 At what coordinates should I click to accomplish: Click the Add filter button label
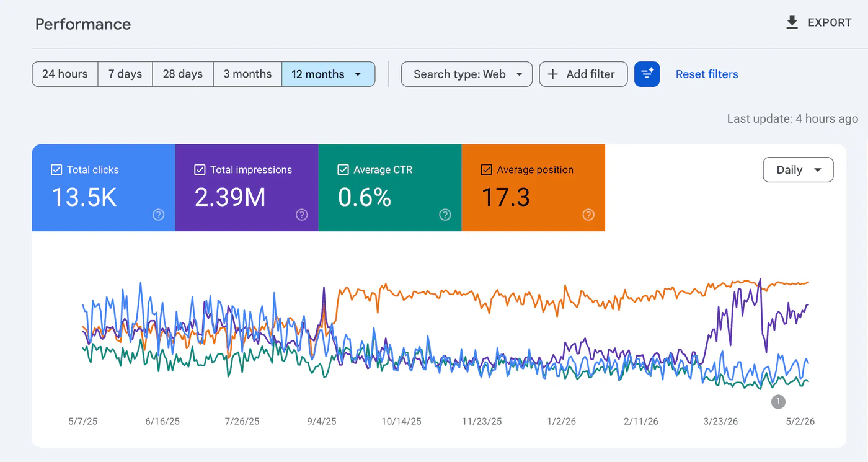pyautogui.click(x=590, y=74)
